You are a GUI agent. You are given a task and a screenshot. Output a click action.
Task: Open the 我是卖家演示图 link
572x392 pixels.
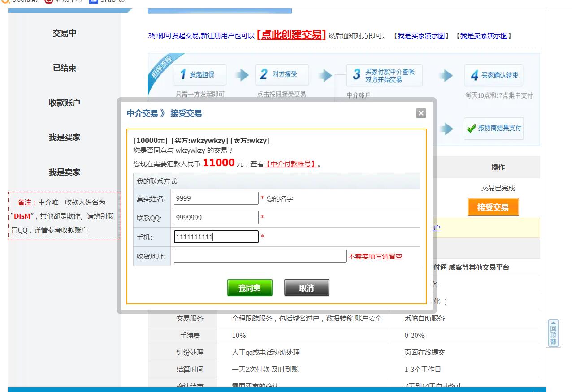(x=484, y=36)
